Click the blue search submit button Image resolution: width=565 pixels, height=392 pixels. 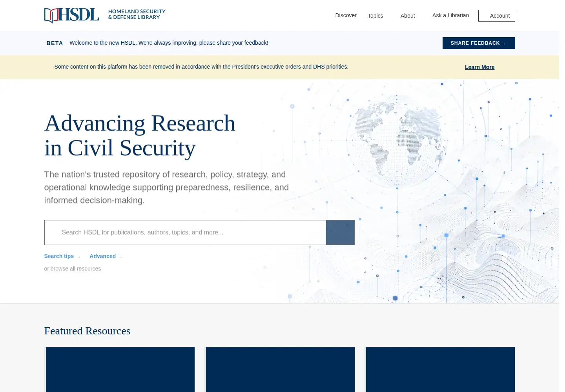pyautogui.click(x=340, y=232)
